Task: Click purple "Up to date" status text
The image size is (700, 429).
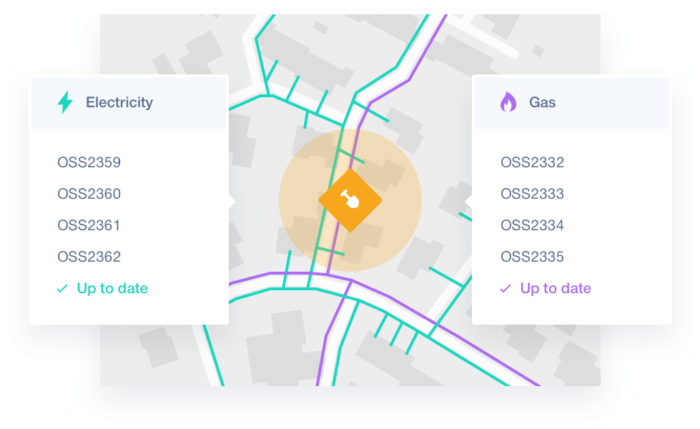Action: coord(555,289)
